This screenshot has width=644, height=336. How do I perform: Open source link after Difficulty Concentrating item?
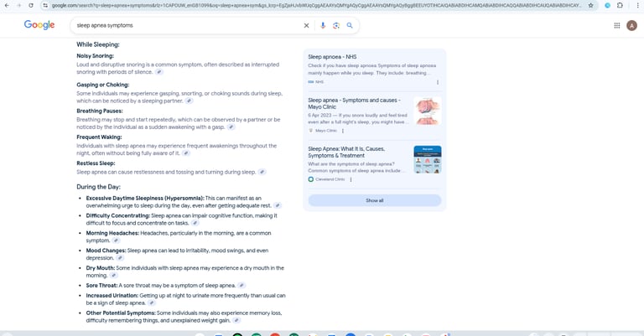coord(195,223)
